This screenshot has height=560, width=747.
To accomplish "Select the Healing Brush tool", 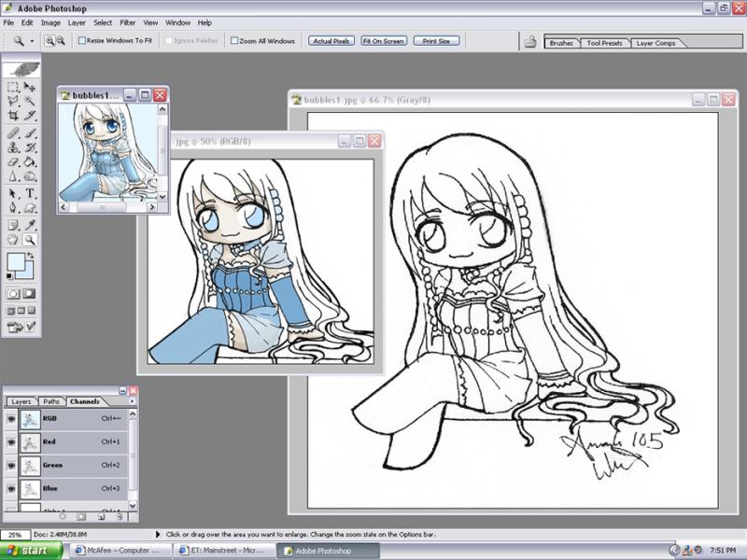I will [13, 133].
